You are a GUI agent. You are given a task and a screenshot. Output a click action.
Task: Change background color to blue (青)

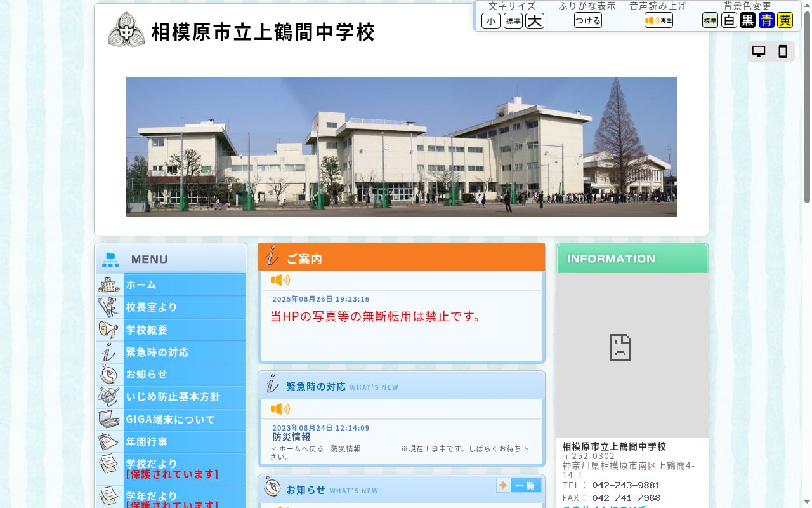766,20
